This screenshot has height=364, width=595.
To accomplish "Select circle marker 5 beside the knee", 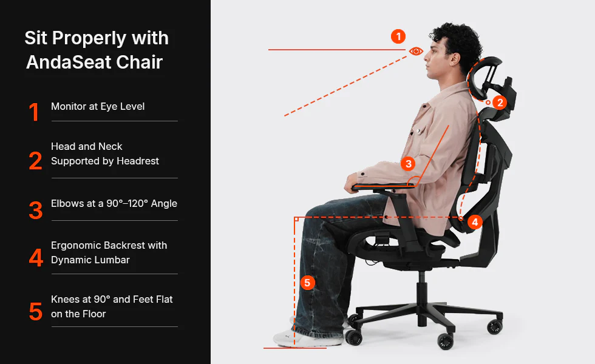I will click(307, 283).
